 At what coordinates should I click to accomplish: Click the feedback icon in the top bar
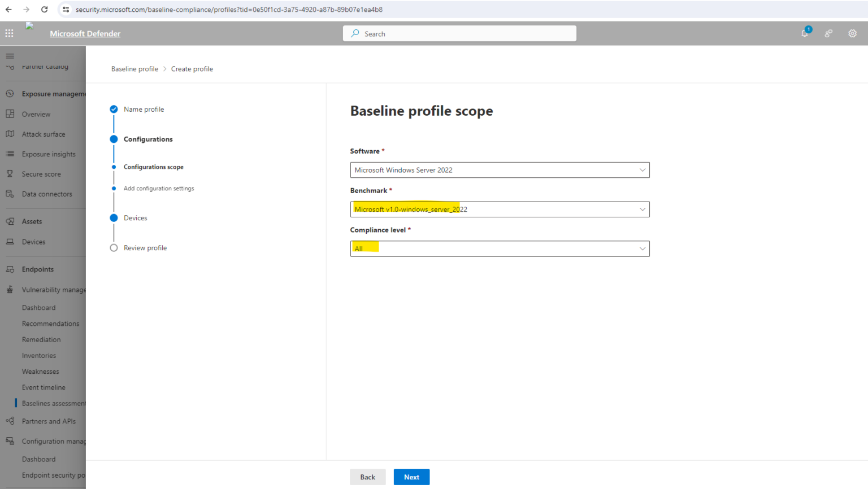tap(828, 33)
